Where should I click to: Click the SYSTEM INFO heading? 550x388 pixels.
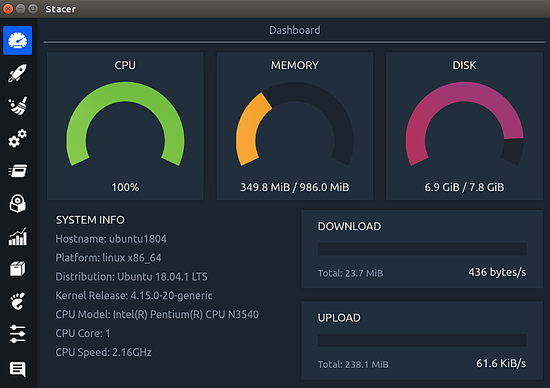point(90,220)
